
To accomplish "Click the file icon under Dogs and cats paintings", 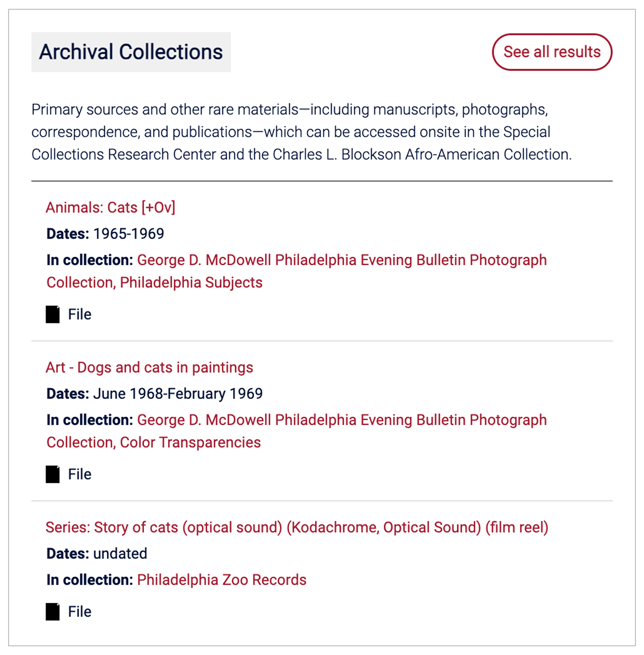I will click(x=52, y=474).
